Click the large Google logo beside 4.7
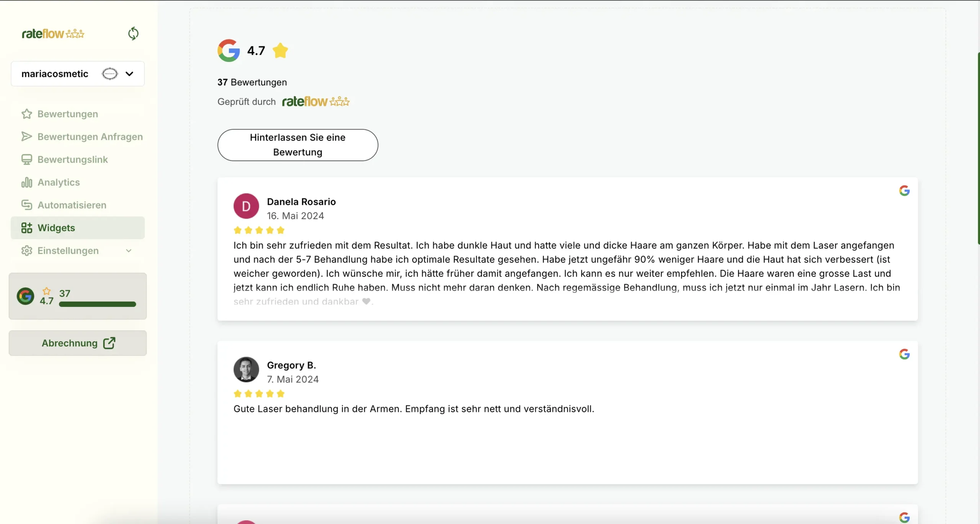 (229, 51)
